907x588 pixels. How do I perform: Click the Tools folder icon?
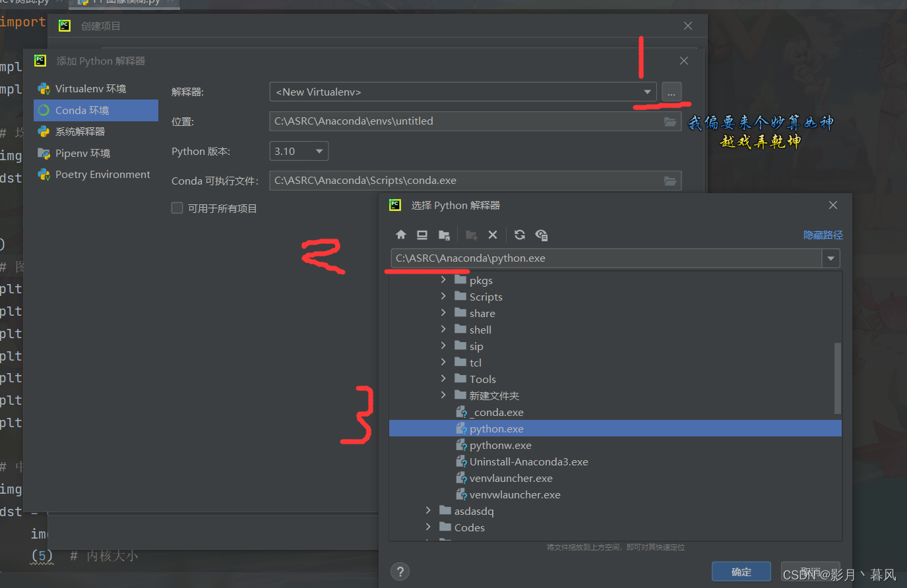click(460, 379)
